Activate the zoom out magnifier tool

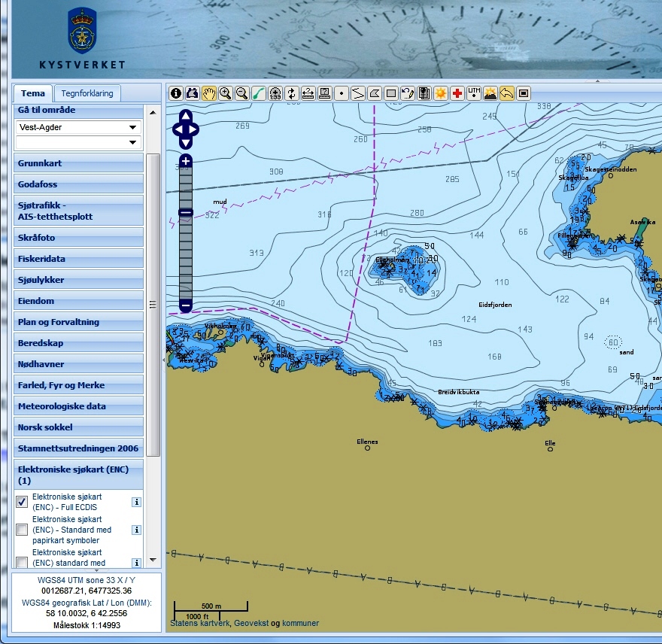[x=241, y=93]
